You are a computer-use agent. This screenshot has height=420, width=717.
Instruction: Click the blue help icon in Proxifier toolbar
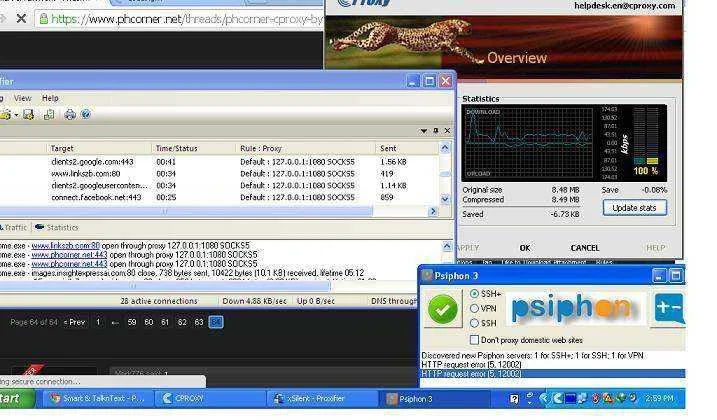coord(86,114)
